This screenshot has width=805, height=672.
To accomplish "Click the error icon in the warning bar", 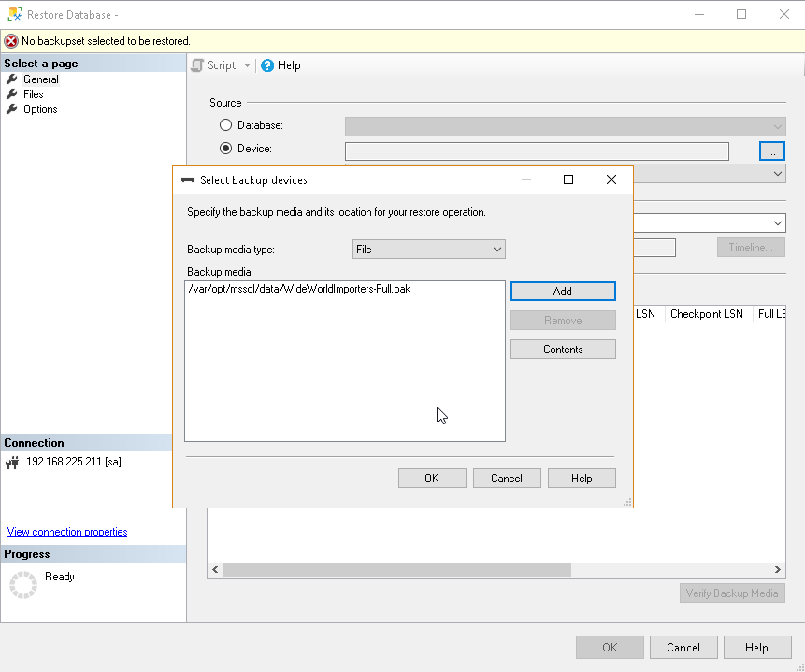I will pyautogui.click(x=11, y=41).
